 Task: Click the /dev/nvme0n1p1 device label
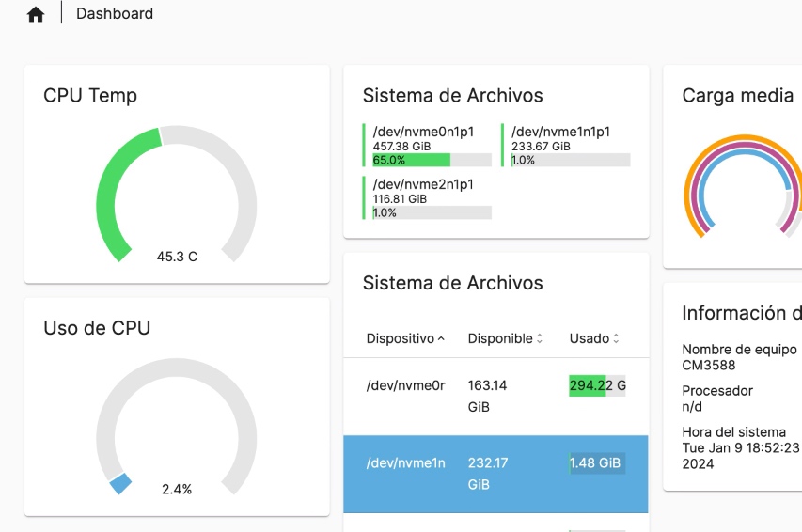(423, 132)
